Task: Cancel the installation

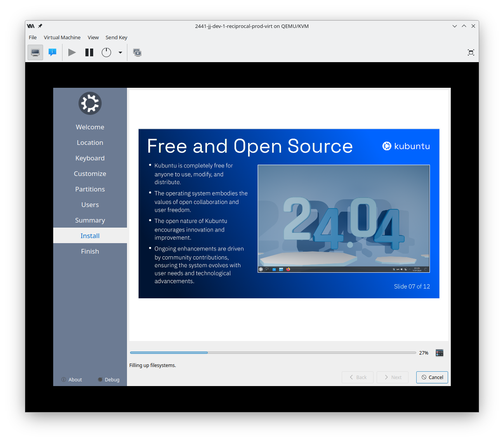Action: [x=432, y=377]
